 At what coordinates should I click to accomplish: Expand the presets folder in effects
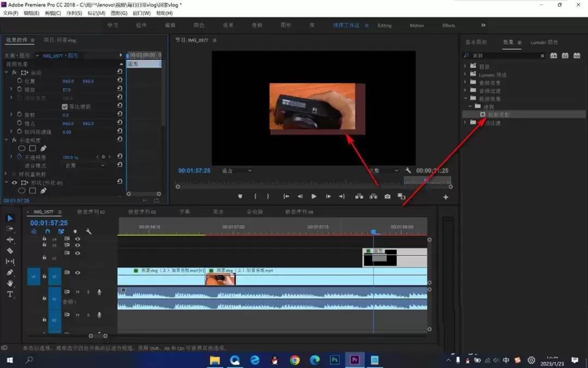(x=465, y=66)
